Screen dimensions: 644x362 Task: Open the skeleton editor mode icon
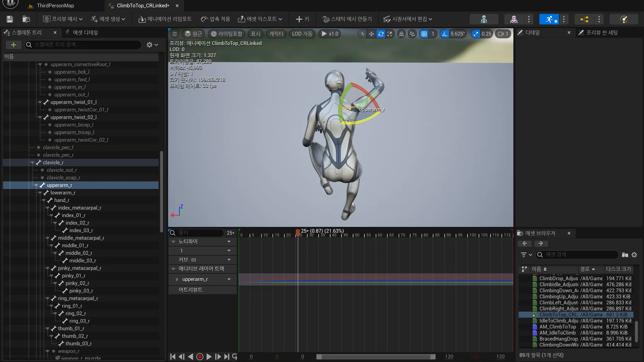click(484, 19)
